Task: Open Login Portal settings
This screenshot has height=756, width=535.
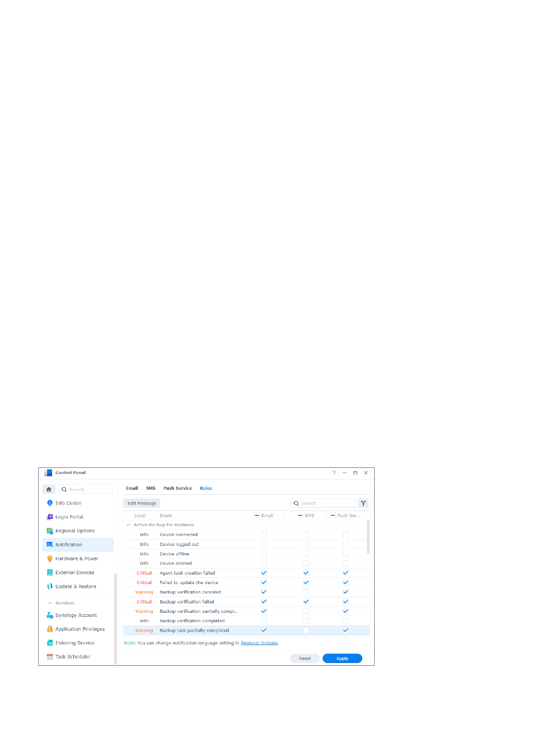Action: 69,517
